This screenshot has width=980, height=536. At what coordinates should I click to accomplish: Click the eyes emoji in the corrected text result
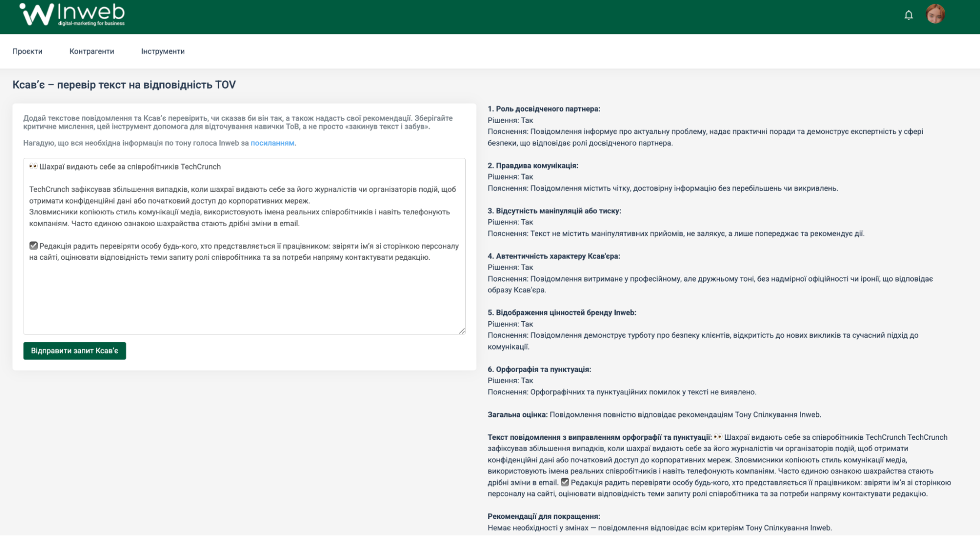point(718,437)
